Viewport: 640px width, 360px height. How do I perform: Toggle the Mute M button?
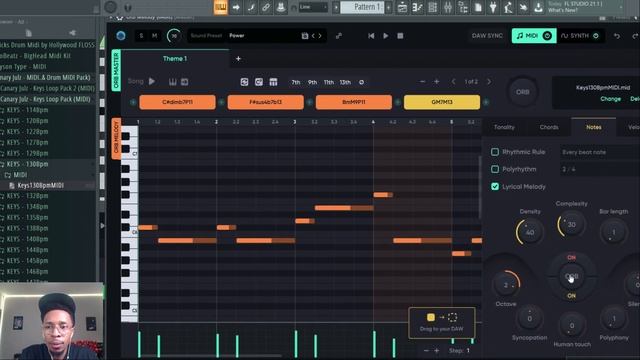154,36
